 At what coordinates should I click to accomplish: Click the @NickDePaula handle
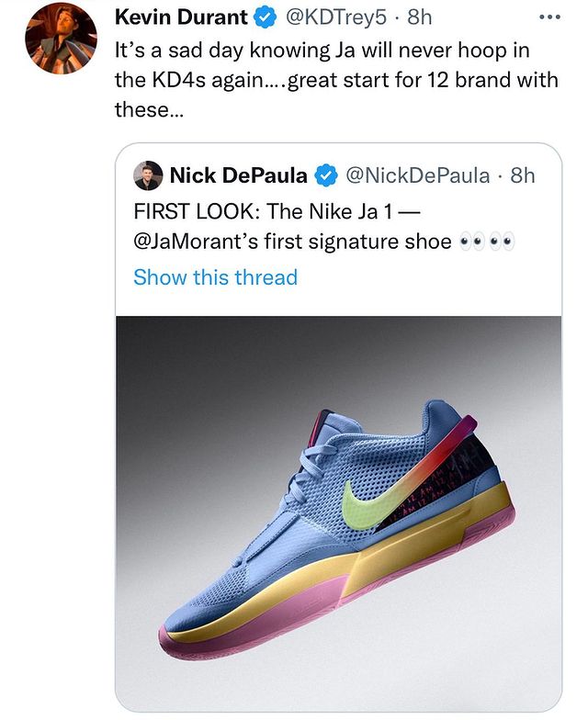pos(417,175)
